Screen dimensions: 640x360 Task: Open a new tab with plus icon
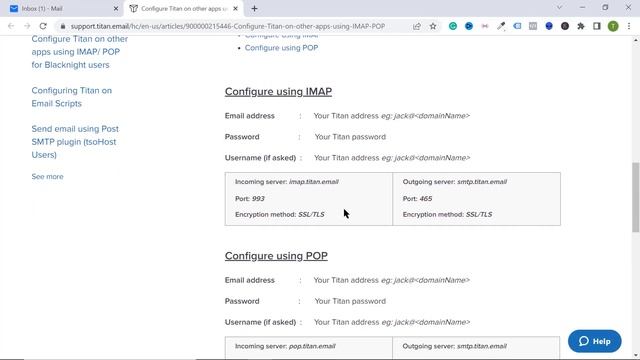click(x=254, y=9)
